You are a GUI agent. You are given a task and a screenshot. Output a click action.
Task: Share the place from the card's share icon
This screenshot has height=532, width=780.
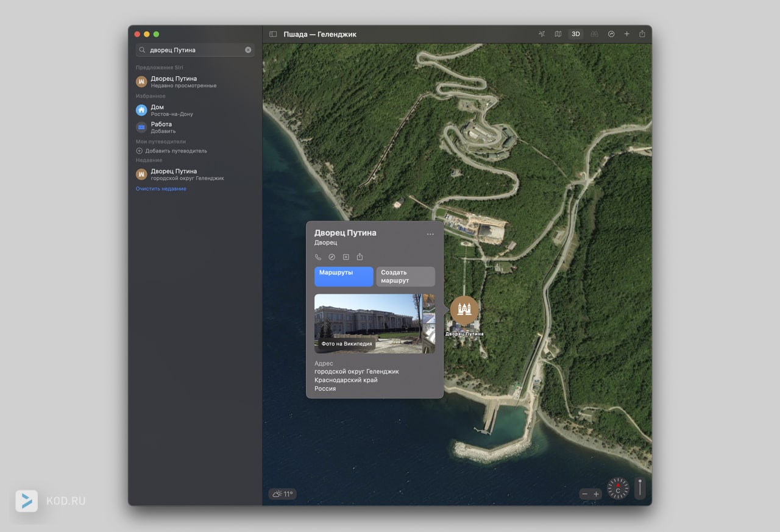click(x=360, y=257)
